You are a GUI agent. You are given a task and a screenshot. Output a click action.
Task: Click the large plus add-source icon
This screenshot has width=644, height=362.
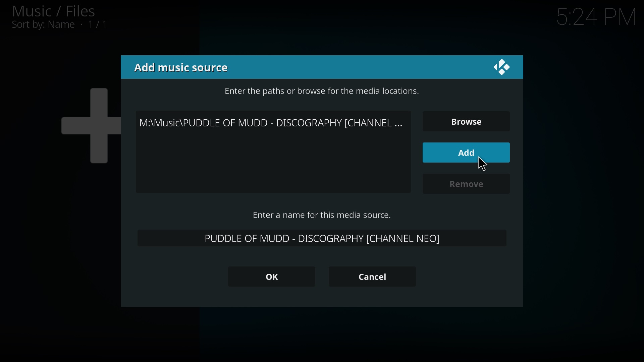[x=91, y=126]
